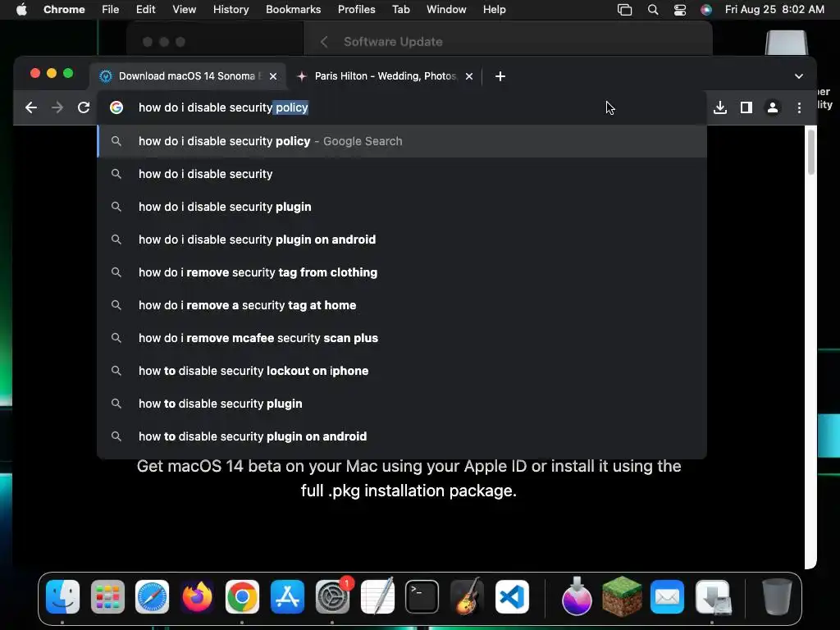This screenshot has width=840, height=630.
Task: Open System Settings from the Dock
Action: point(332,597)
